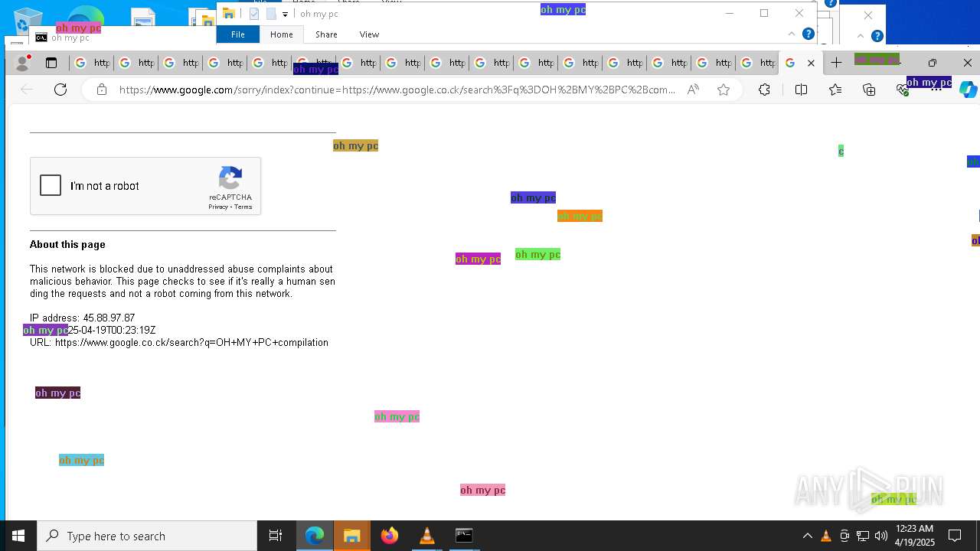Click the VLC cone in the system tray
980x551 pixels.
click(825, 536)
